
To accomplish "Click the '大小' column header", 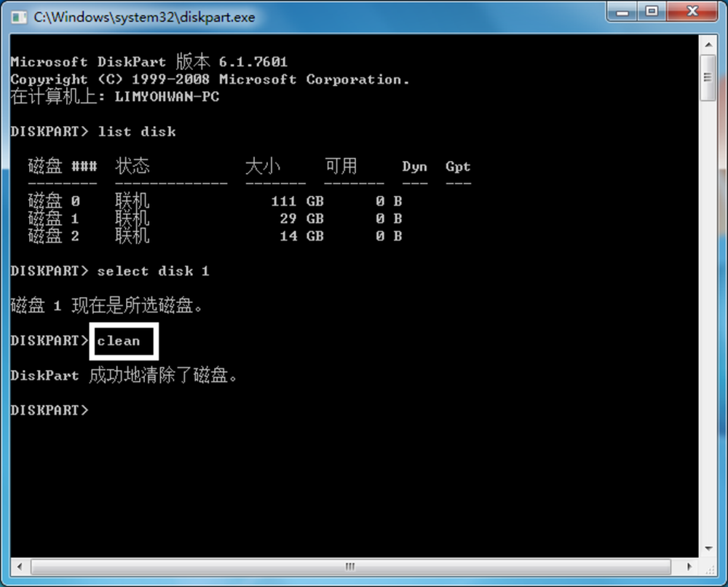I will click(x=263, y=166).
